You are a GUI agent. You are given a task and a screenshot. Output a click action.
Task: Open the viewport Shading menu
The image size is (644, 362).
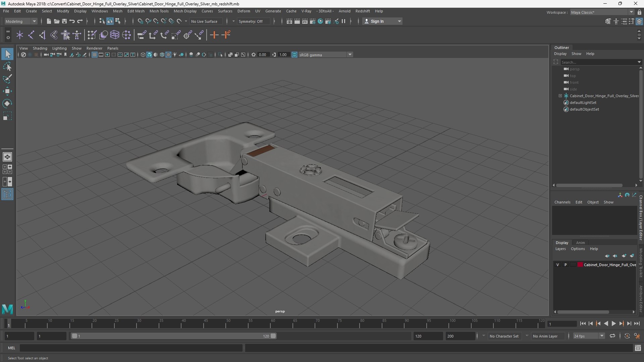point(40,48)
